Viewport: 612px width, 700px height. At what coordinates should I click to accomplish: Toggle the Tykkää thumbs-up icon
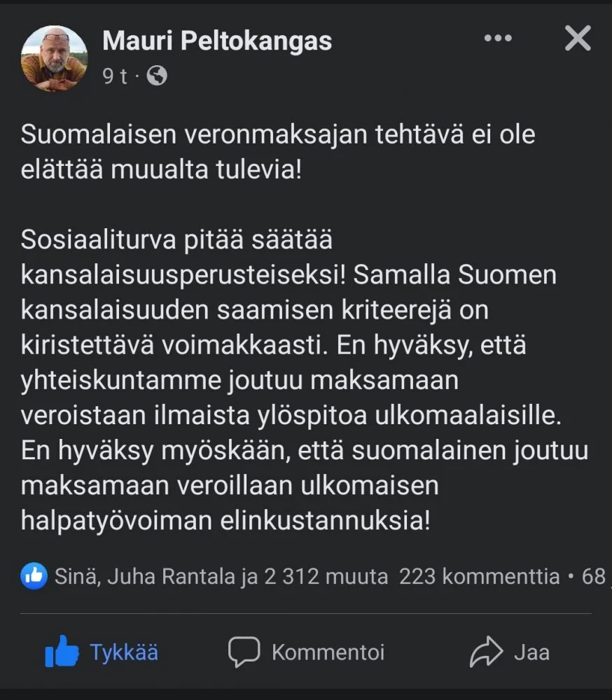(x=62, y=652)
